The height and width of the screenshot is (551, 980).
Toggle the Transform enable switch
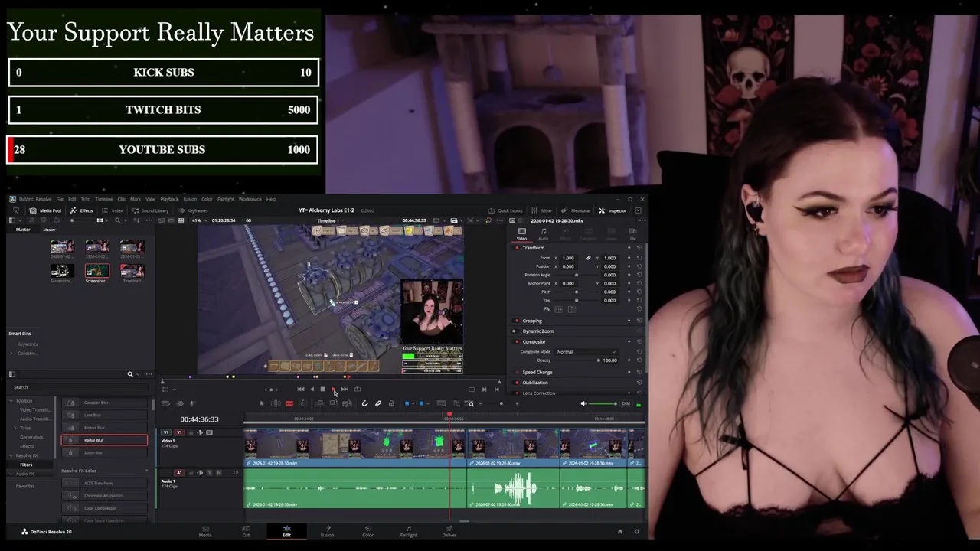(x=517, y=248)
